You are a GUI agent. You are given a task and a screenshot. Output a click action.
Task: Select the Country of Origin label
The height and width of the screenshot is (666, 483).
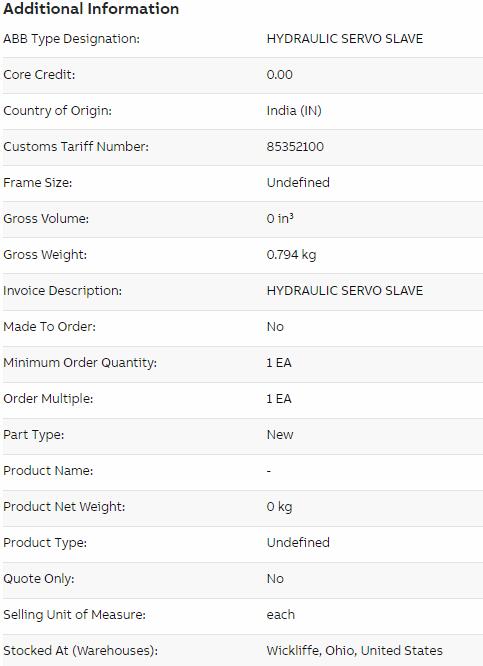(57, 111)
